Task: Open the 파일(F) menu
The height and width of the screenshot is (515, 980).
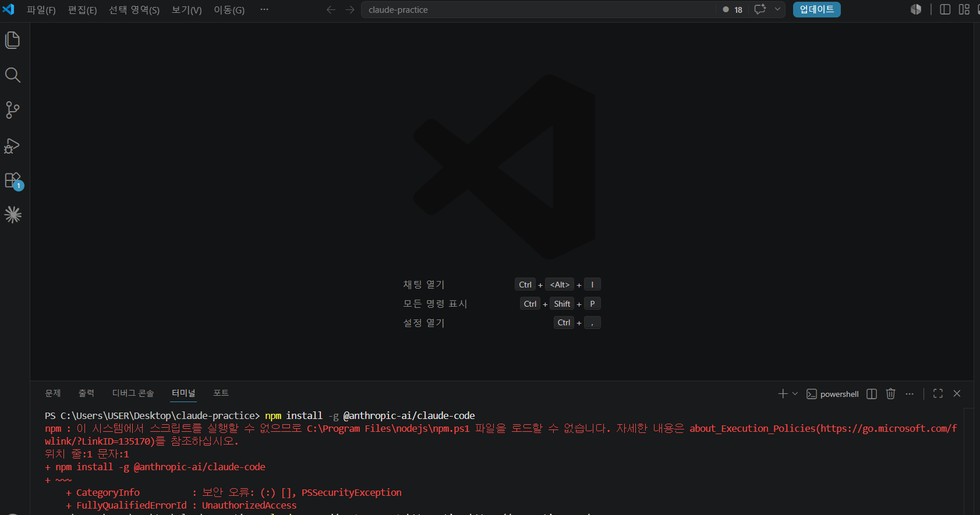Action: 41,10
